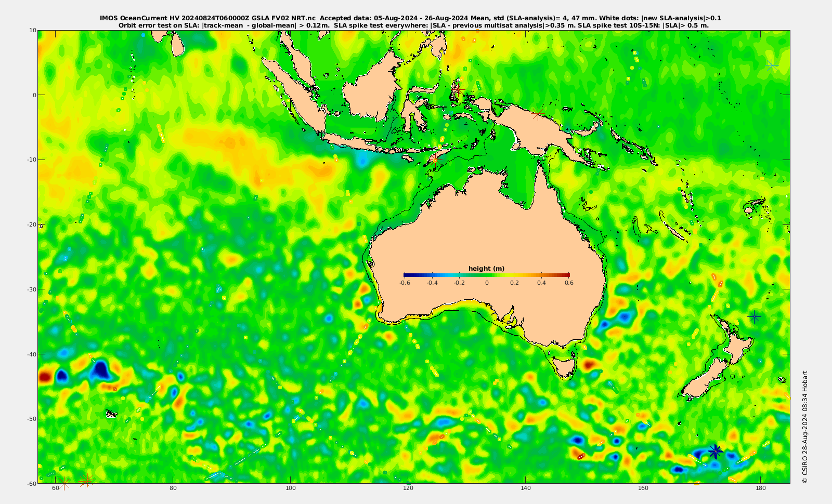Click the '0.6' colorbar tick label
Viewport: 832px width, 504px height.
coord(569,283)
